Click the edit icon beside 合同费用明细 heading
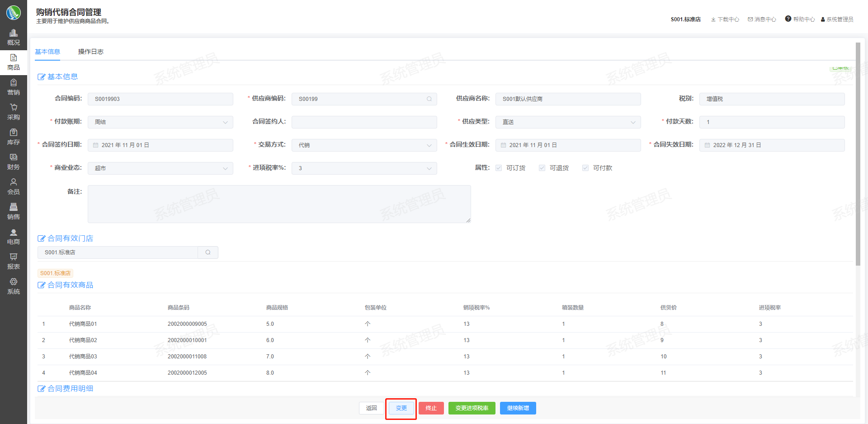 [42, 389]
